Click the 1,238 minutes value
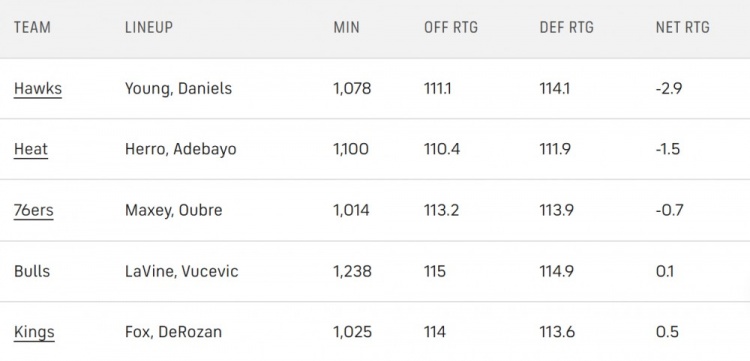 (x=353, y=271)
